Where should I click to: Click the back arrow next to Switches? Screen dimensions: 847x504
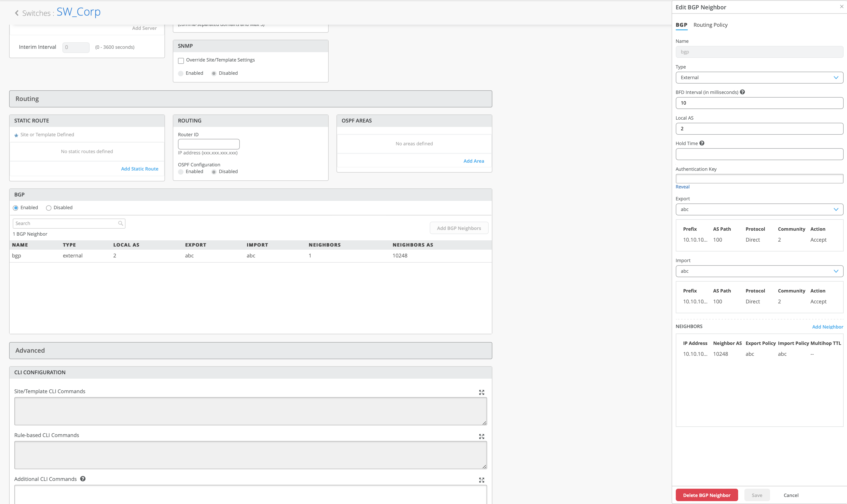pyautogui.click(x=17, y=13)
